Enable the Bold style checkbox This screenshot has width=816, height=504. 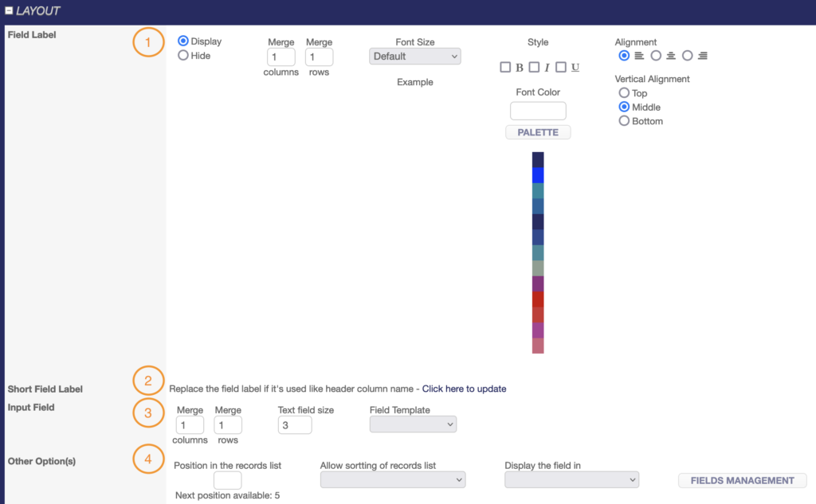click(x=505, y=68)
